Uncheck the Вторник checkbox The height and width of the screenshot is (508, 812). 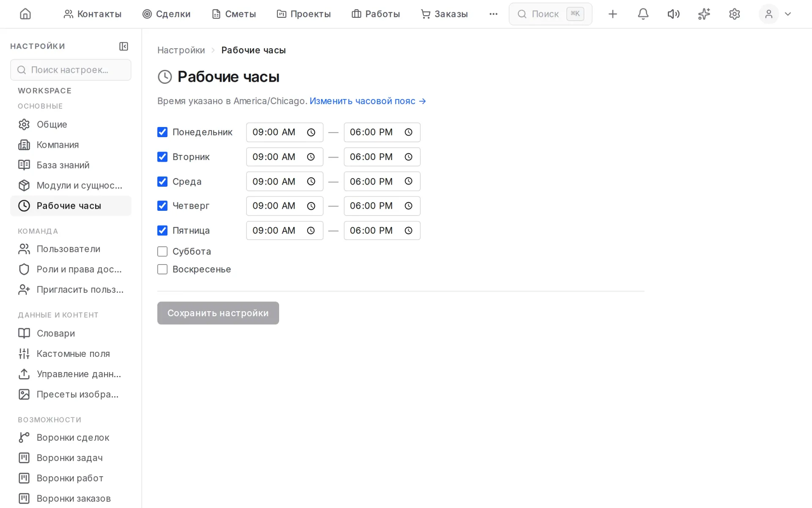162,157
